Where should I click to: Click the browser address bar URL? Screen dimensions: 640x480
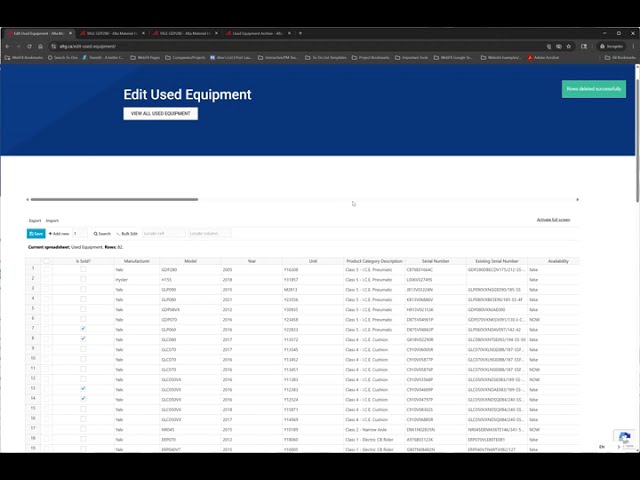(87, 47)
